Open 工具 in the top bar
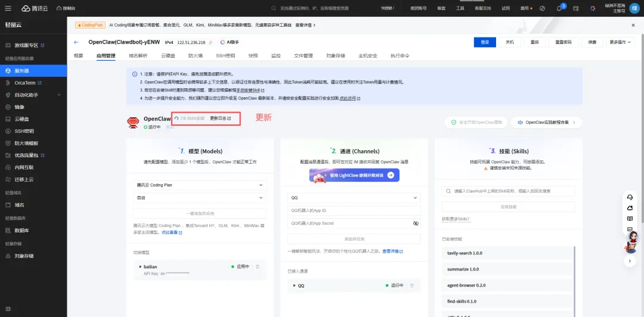Viewport: 644px width, 317px height. point(460,8)
